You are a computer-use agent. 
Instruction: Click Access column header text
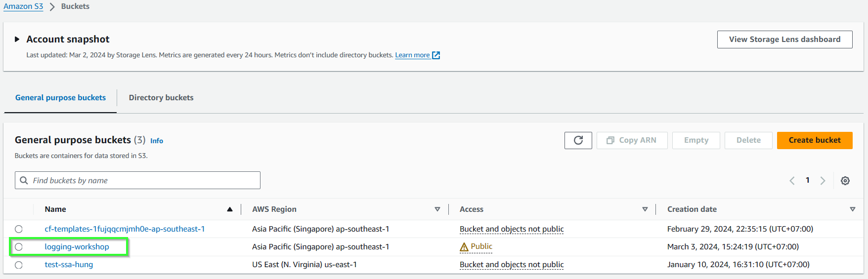pos(472,209)
